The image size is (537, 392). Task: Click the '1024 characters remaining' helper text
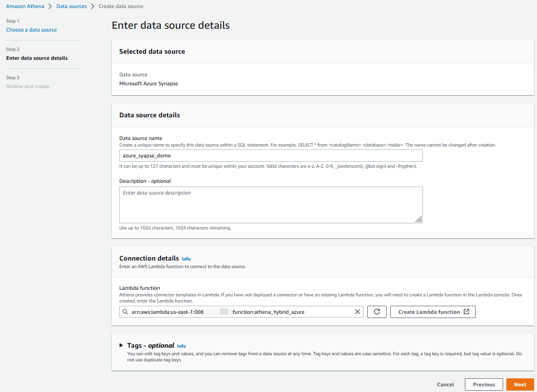point(203,228)
